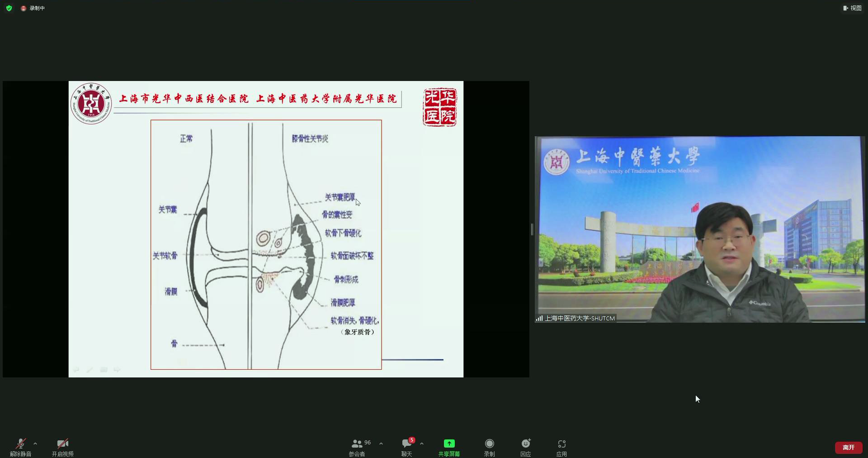Screen dimensions: 868x458
Task: Click the pen annotation icon on slide
Action: coord(90,370)
